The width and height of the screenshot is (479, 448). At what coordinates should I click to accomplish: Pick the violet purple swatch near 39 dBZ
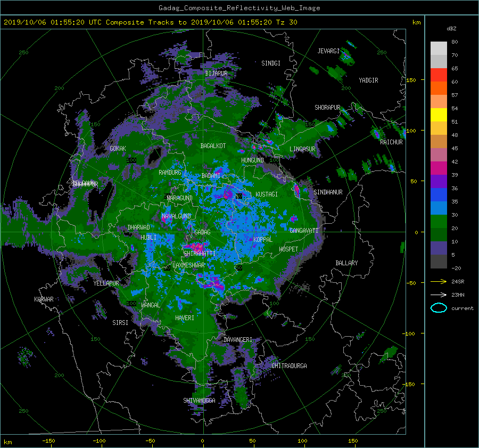(x=439, y=181)
